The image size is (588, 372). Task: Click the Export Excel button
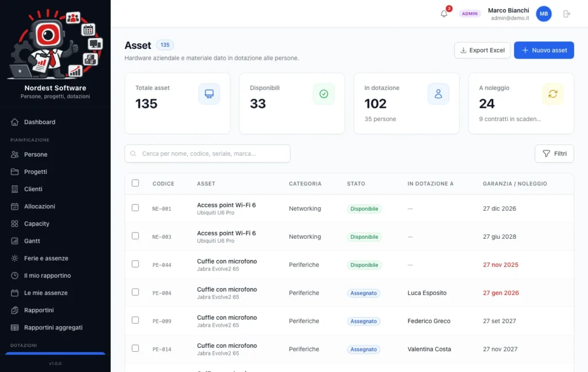(482, 51)
